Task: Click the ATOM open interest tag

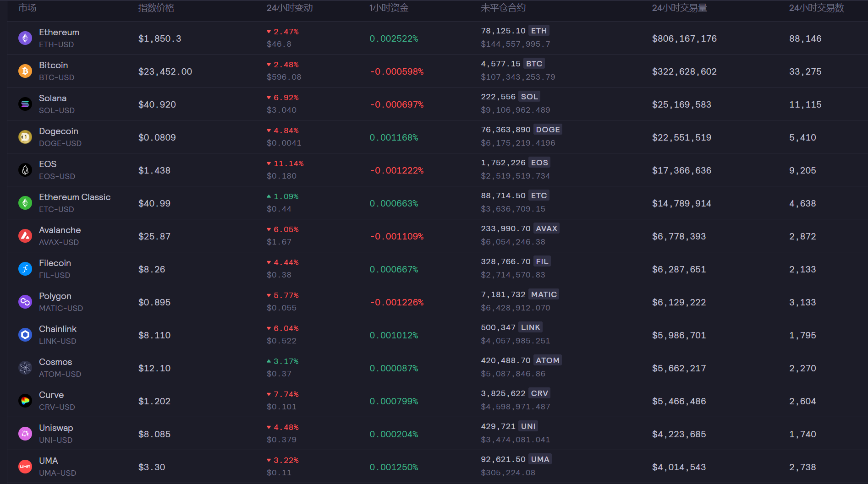Action: coord(548,360)
